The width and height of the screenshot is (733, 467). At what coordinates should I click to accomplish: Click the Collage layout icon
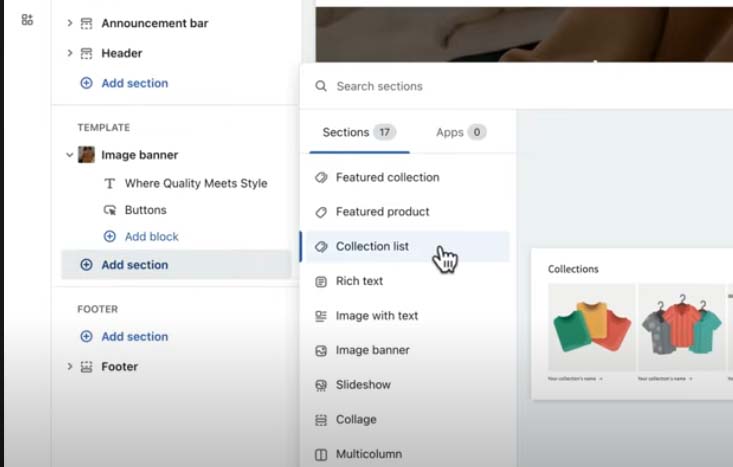click(x=321, y=420)
